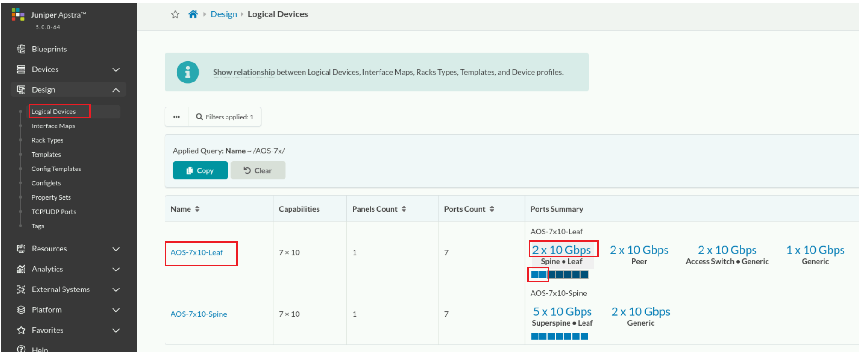Expand the Favorites menu chevron
This screenshot has width=868, height=352.
pyautogui.click(x=116, y=330)
